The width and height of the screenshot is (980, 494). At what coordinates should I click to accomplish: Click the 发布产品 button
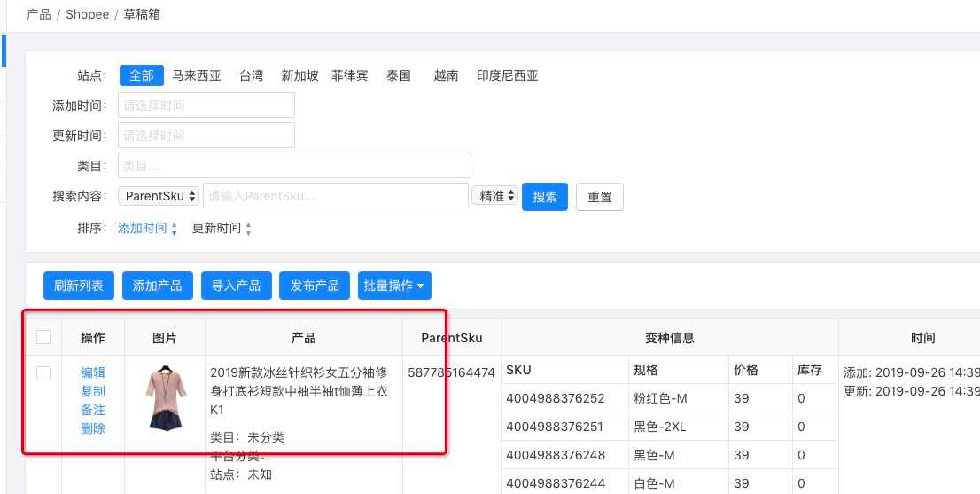click(x=315, y=286)
